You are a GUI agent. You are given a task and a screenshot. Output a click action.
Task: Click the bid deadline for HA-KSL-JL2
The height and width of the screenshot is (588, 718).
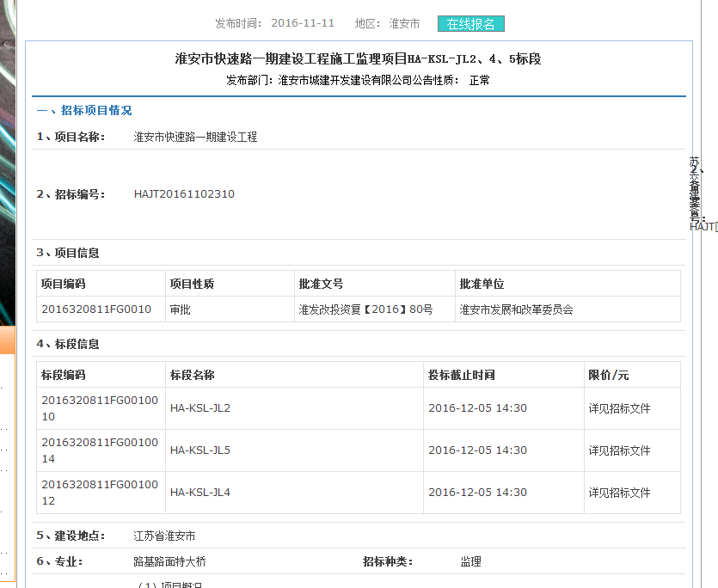(x=477, y=408)
